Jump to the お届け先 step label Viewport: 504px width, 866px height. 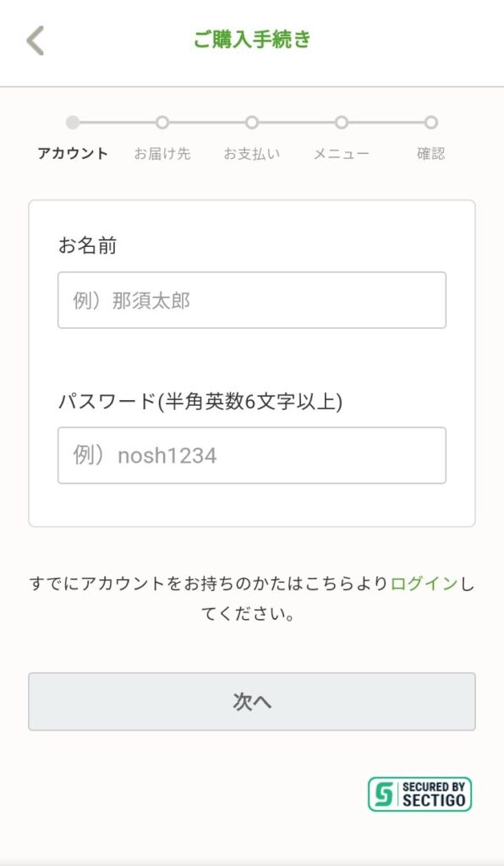click(x=162, y=154)
